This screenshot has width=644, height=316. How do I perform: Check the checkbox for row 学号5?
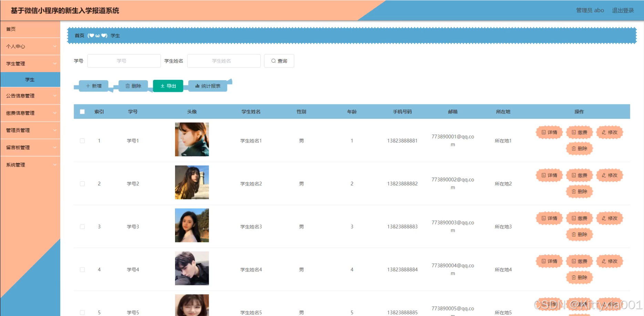82,313
